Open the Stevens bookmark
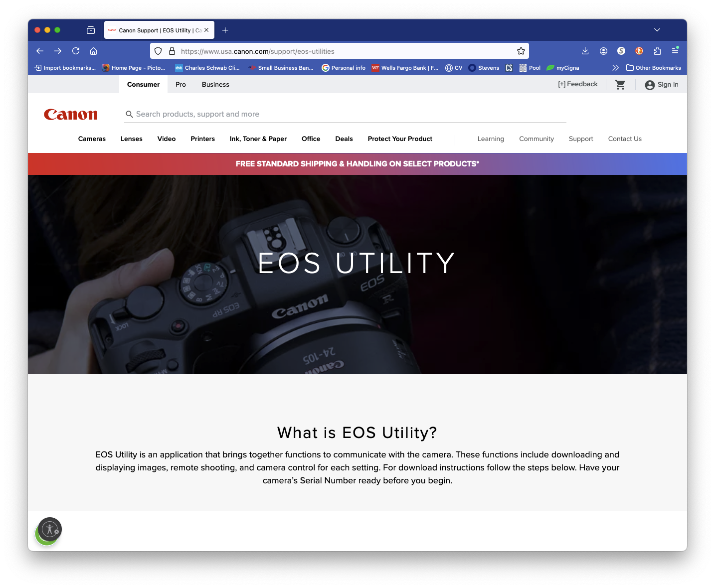The image size is (715, 588). pos(484,68)
